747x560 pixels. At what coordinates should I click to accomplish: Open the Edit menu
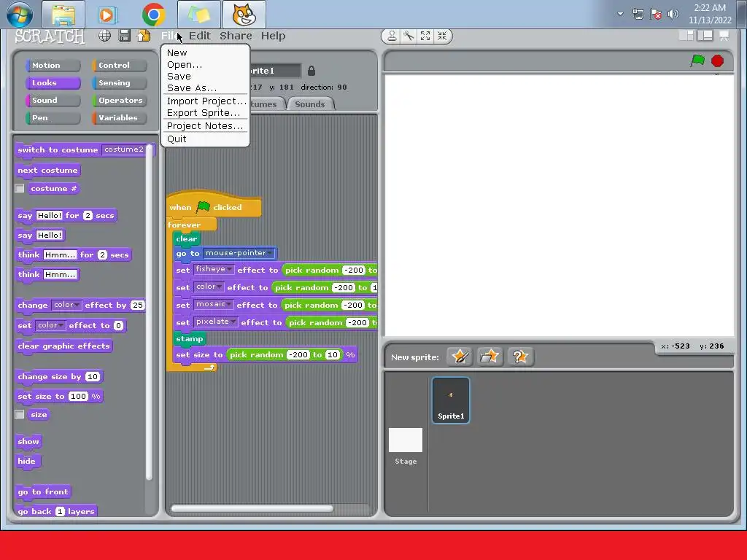200,36
